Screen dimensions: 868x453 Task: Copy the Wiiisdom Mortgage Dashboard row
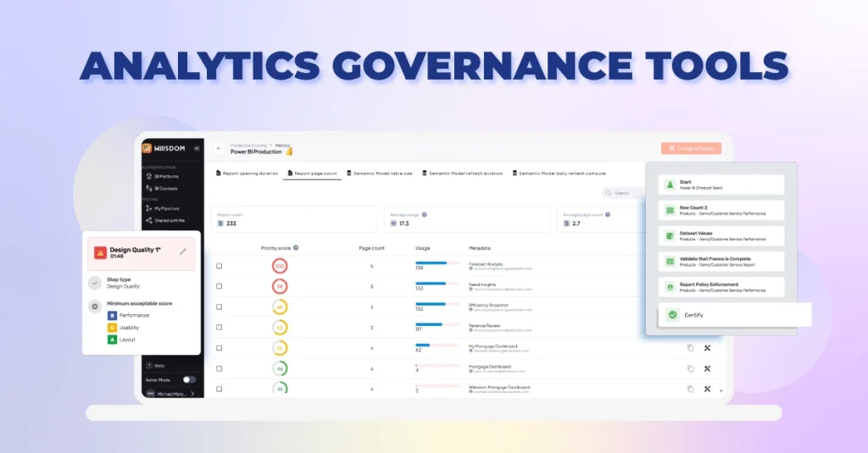(690, 389)
